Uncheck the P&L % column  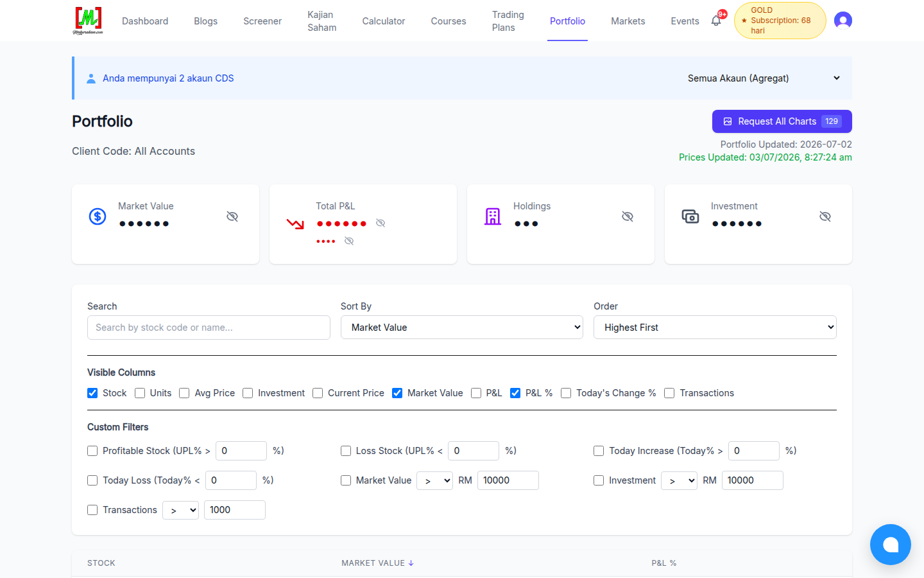[x=515, y=393]
